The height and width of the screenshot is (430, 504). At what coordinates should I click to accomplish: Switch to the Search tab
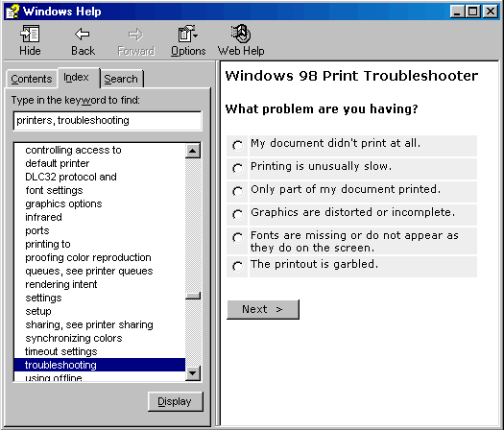pyautogui.click(x=121, y=79)
